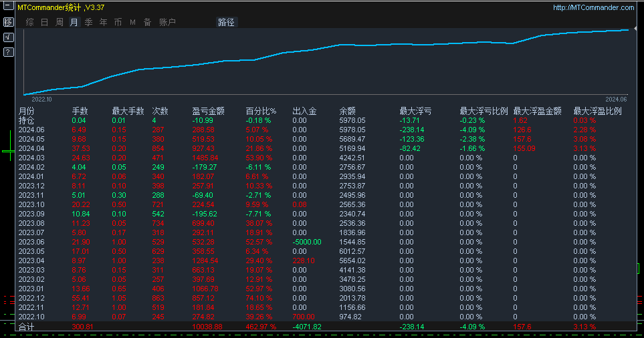This screenshot has height=338, width=644.
Task: Open the question mark help icon
Action: pos(8,52)
